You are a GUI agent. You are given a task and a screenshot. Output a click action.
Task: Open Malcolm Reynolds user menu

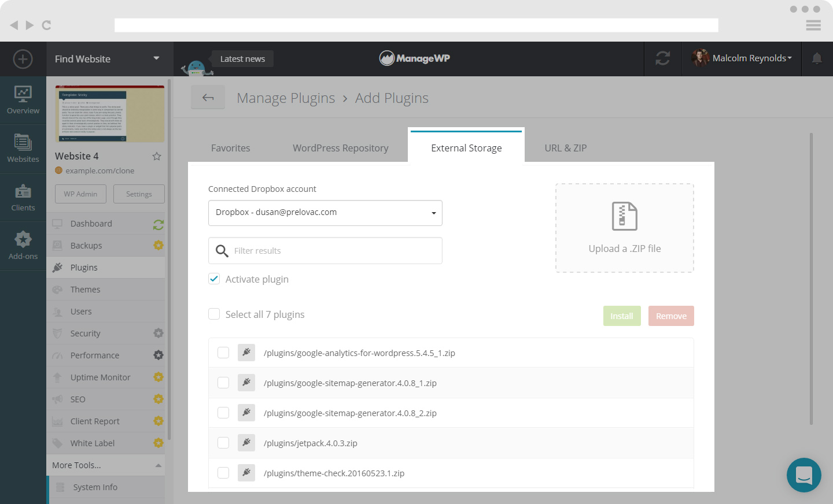tap(742, 58)
